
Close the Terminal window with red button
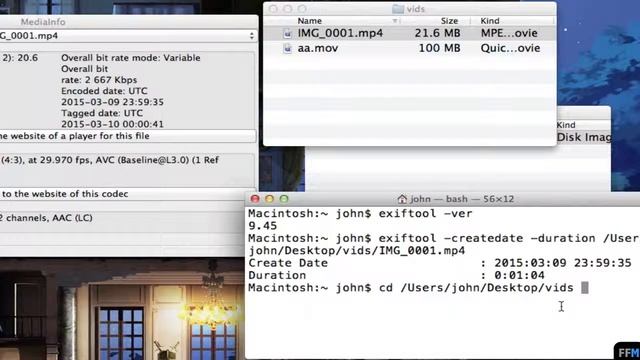pos(255,199)
